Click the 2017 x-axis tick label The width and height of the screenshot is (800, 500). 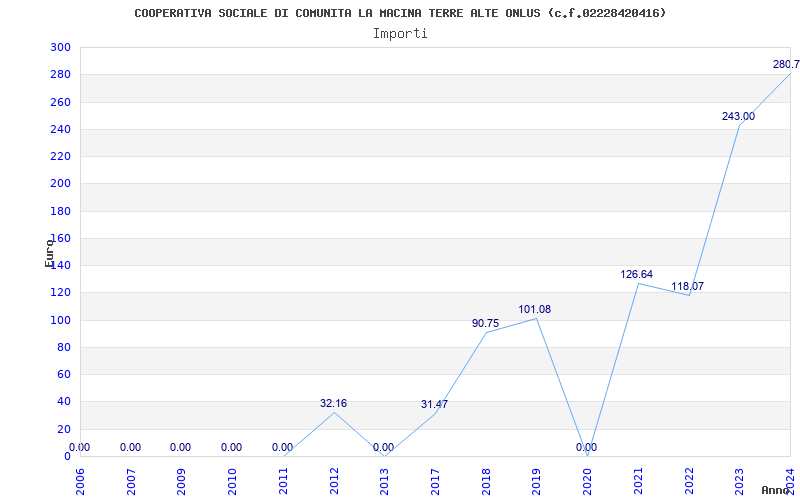[435, 481]
